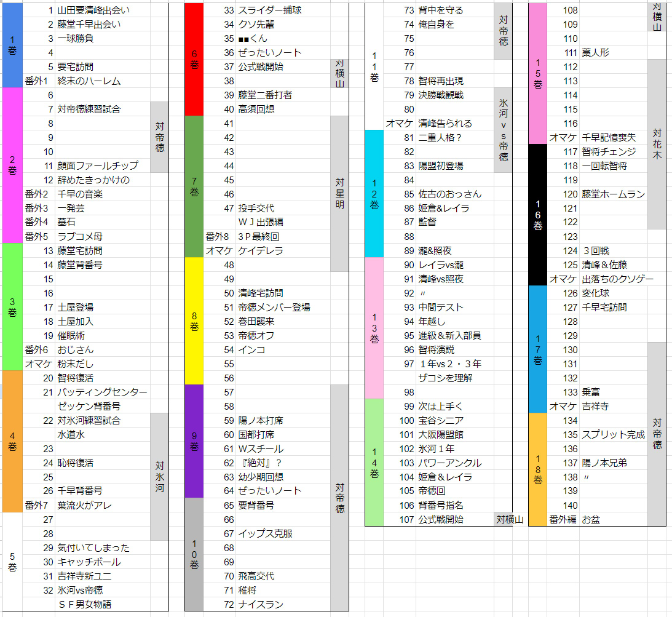The width and height of the screenshot is (672, 617).
Task: Click the white '5巻' volume cell
Action: point(12,562)
